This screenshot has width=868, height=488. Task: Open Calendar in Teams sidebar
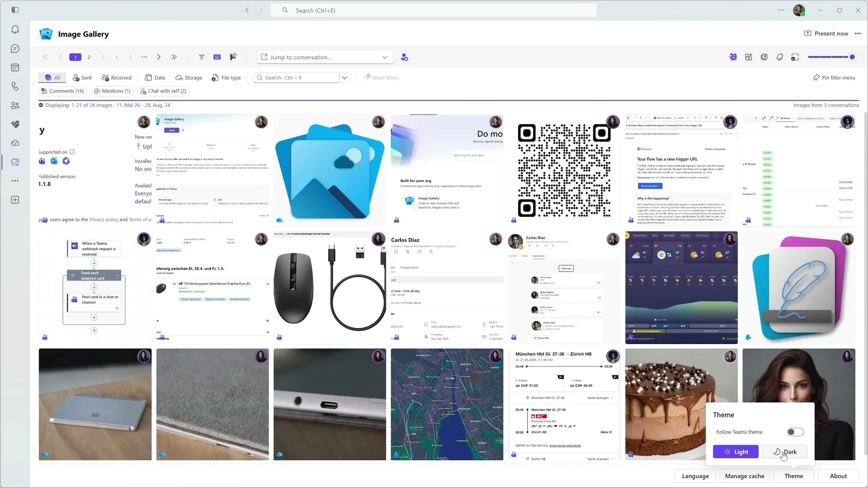tap(15, 68)
